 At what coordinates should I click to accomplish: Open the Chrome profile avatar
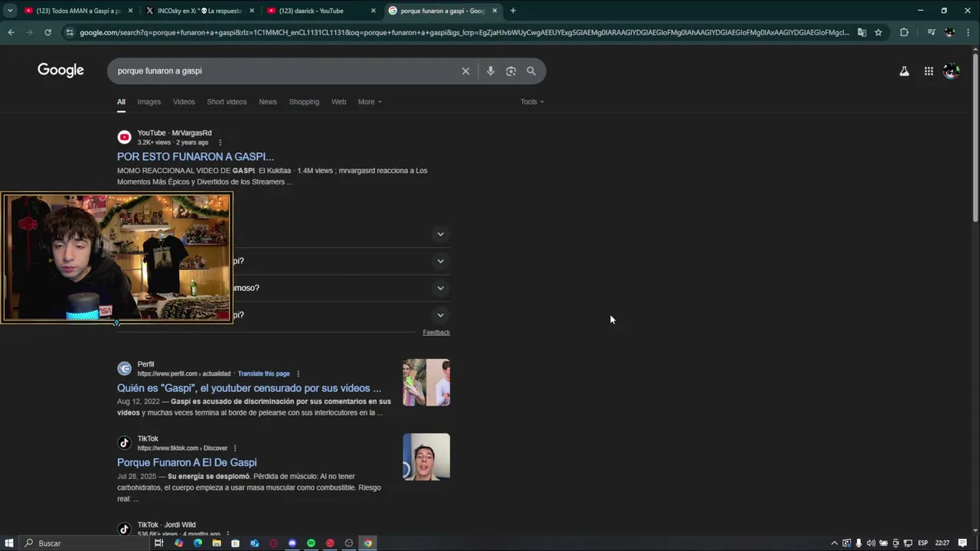(949, 32)
